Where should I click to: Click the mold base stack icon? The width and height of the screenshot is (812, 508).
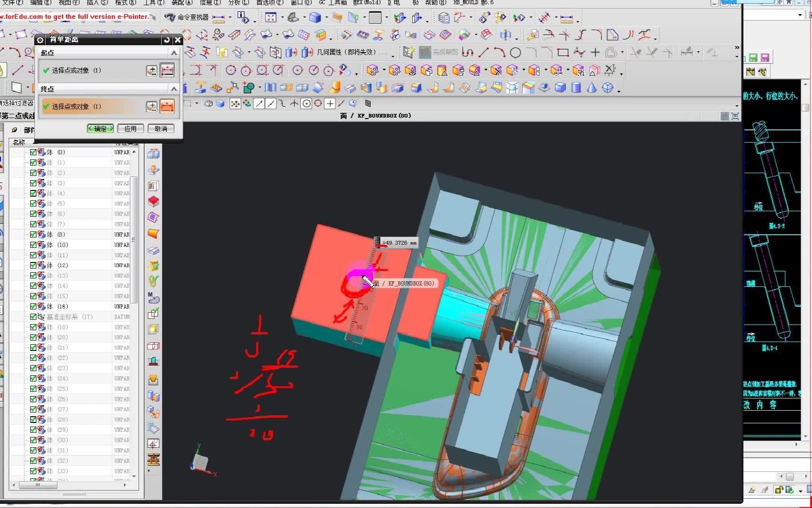tap(153, 460)
